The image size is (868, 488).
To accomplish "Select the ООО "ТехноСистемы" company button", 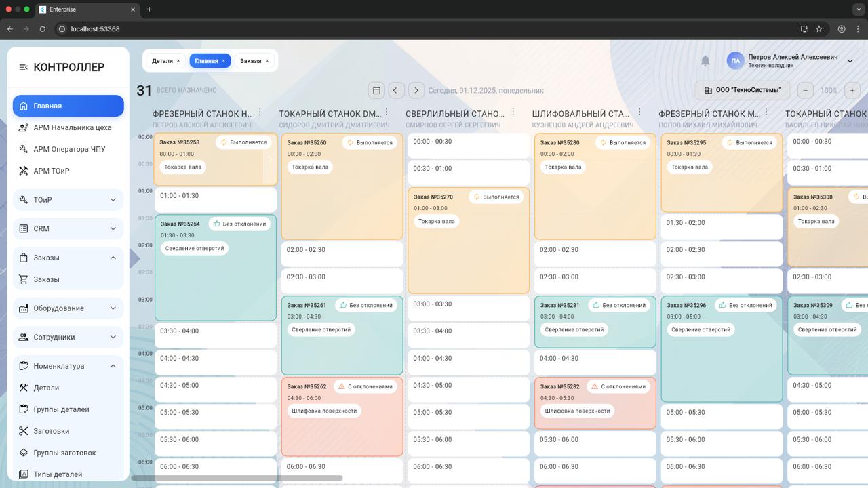I will [742, 90].
